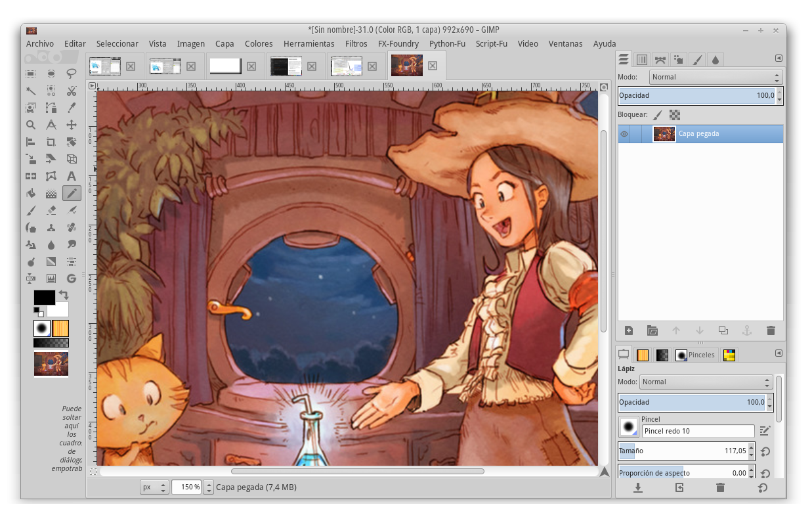This screenshot has width=812, height=515.
Task: Select the Perspective 3D cube tool
Action: [x=72, y=159]
